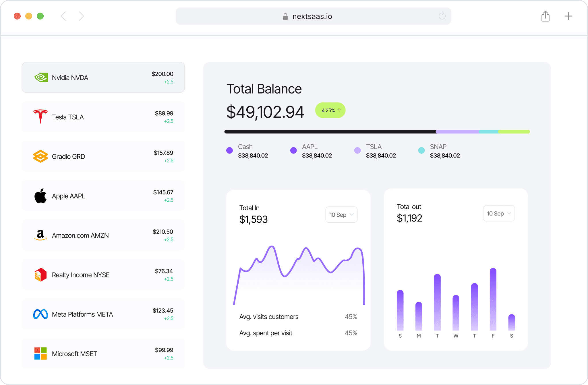Click the Nvidia logo icon
The width and height of the screenshot is (588, 385).
click(x=41, y=77)
